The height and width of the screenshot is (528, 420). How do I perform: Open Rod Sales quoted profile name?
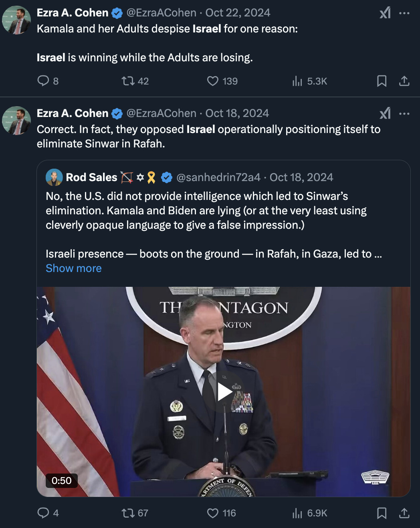point(91,177)
